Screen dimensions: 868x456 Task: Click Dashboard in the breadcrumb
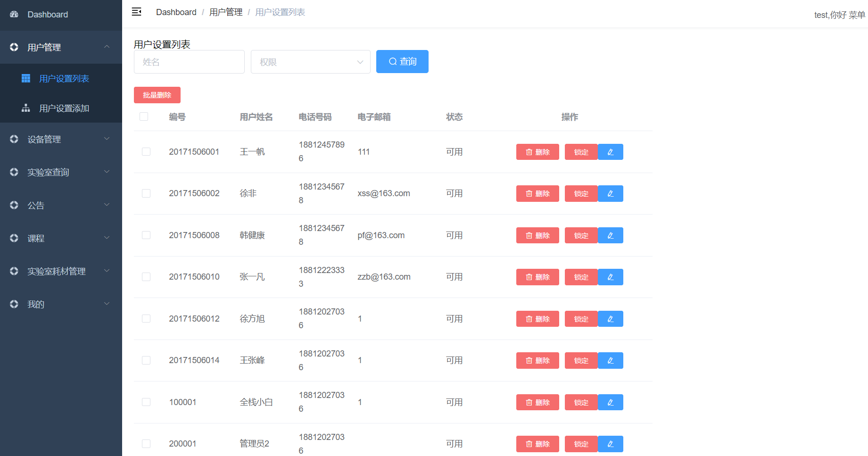click(176, 12)
